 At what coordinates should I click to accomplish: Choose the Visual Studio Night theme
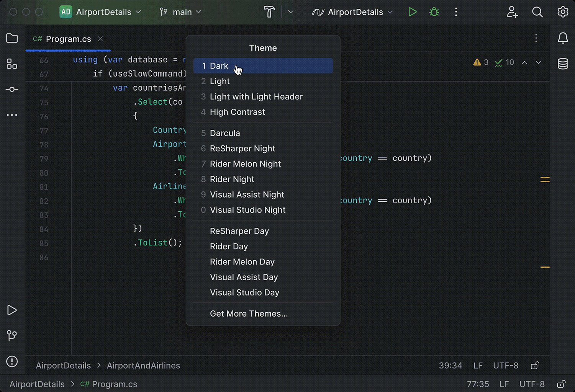point(247,210)
